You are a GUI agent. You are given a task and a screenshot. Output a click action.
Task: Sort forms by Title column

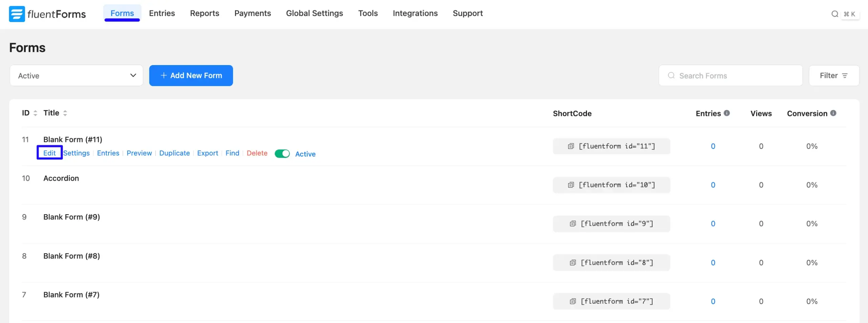tap(65, 113)
